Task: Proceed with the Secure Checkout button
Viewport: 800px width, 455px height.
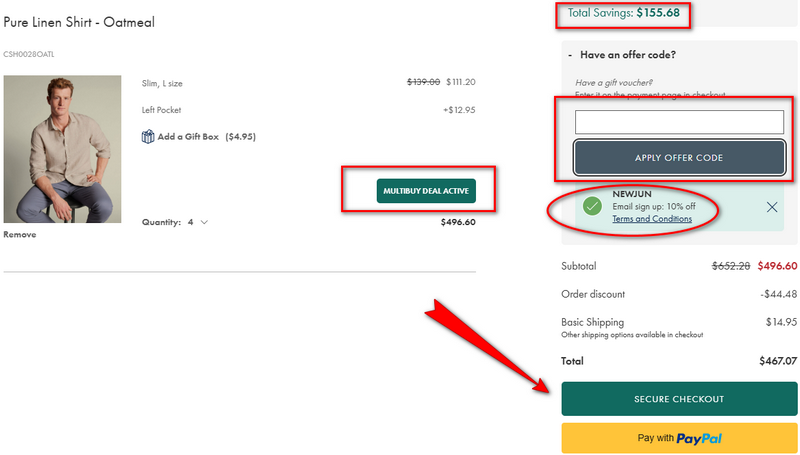Action: pyautogui.click(x=679, y=399)
